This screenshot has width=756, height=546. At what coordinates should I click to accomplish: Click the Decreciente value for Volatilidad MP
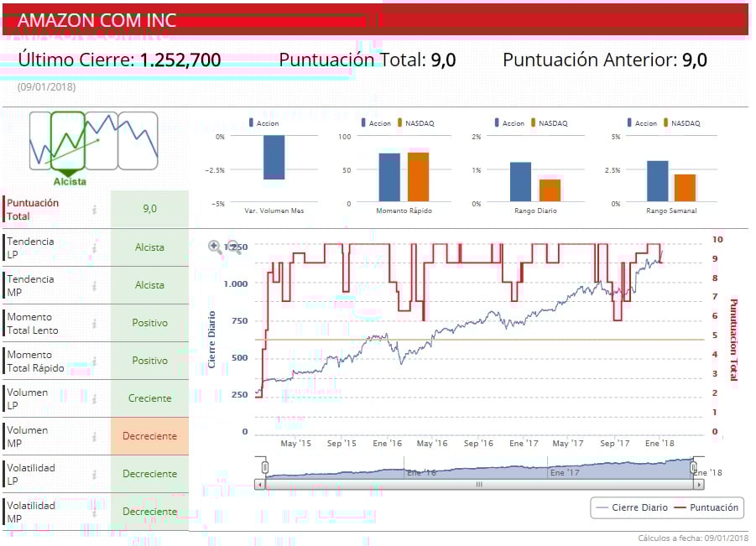149,512
